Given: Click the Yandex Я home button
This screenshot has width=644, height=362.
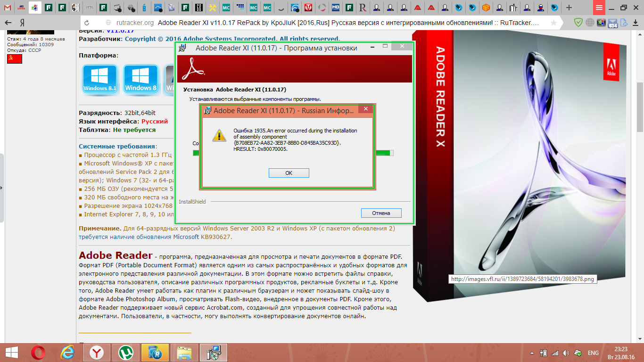Looking at the screenshot, I should 22,23.
